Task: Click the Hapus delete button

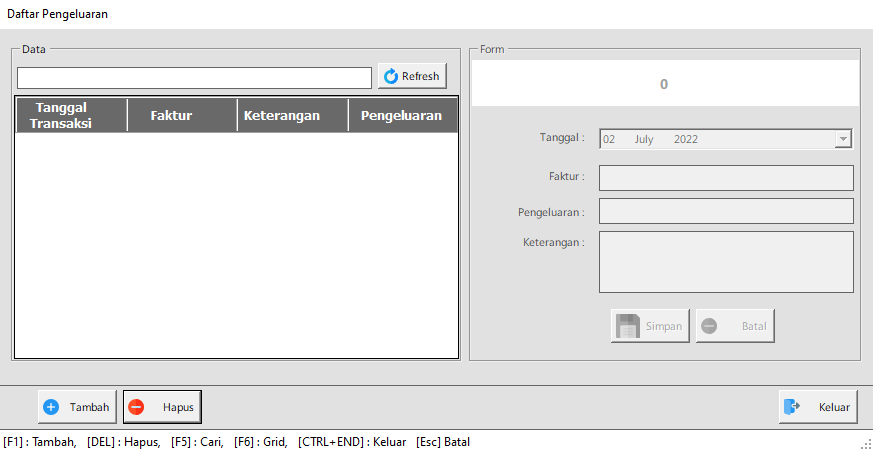Action: [162, 407]
